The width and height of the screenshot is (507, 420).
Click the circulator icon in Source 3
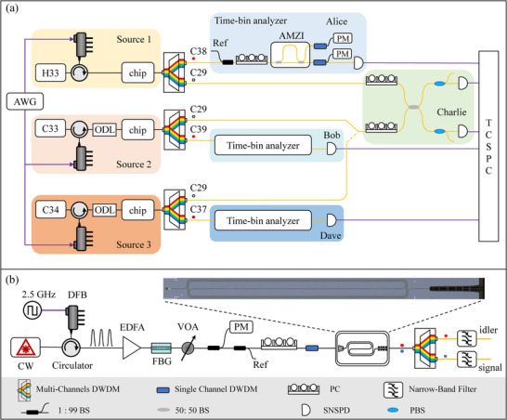click(x=79, y=211)
